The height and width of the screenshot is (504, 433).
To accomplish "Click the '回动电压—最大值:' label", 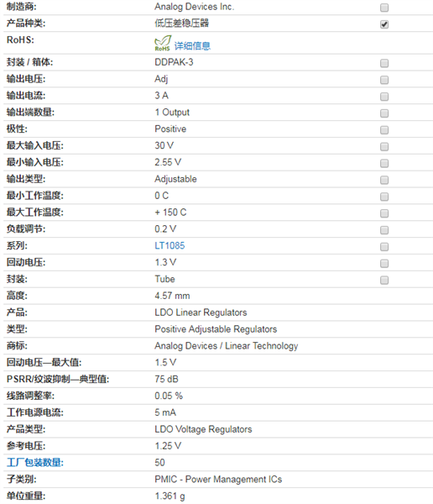I will click(x=44, y=363).
